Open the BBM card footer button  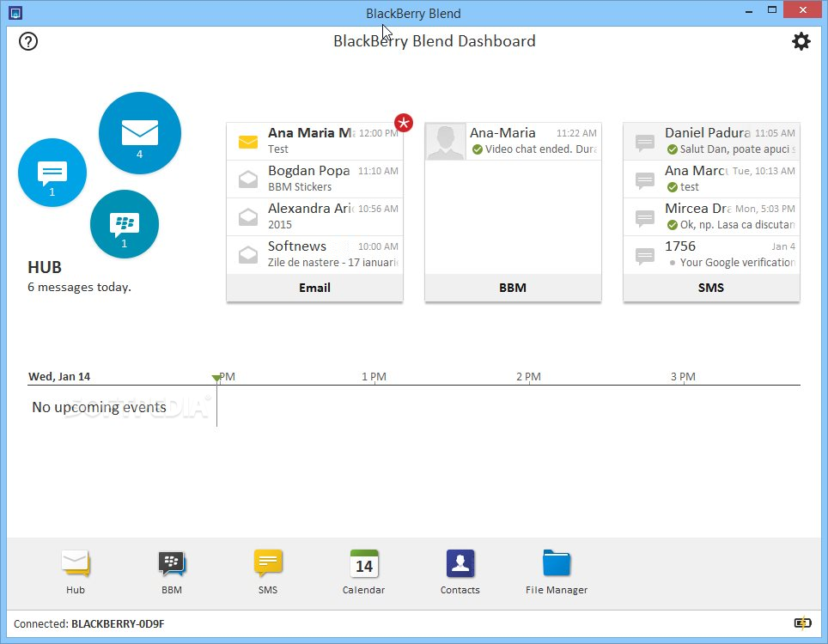513,288
